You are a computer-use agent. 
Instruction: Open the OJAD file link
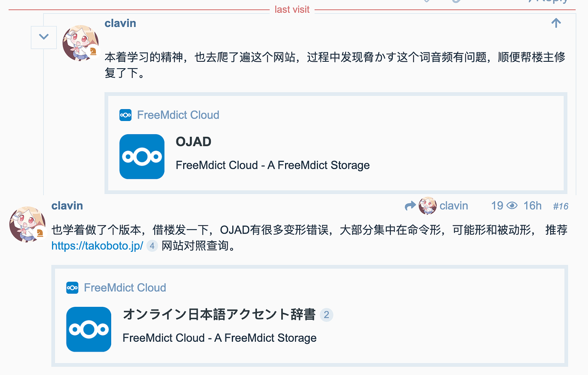(x=193, y=141)
